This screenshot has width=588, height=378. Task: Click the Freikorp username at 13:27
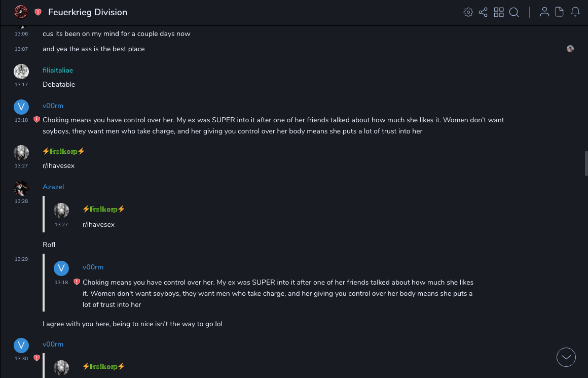pyautogui.click(x=64, y=151)
